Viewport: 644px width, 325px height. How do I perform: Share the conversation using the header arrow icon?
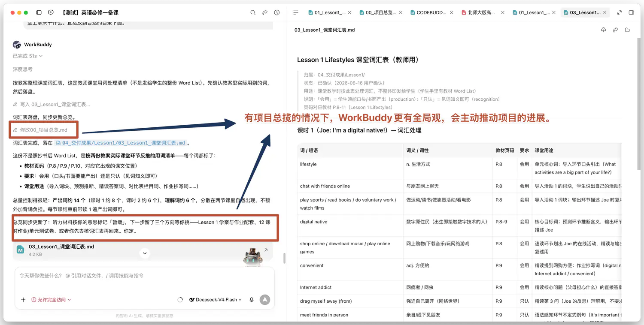click(265, 12)
